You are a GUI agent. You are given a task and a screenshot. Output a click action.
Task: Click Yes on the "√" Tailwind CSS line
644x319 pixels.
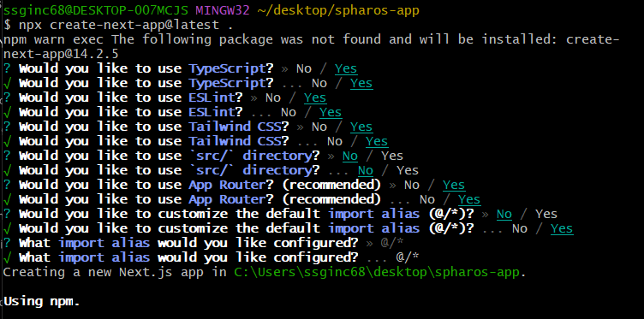[x=377, y=142]
